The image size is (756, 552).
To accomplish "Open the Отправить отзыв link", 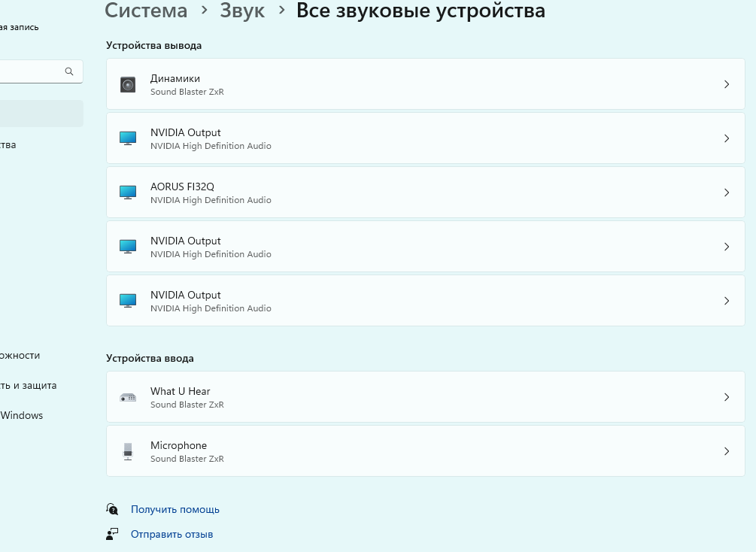I will pos(172,534).
